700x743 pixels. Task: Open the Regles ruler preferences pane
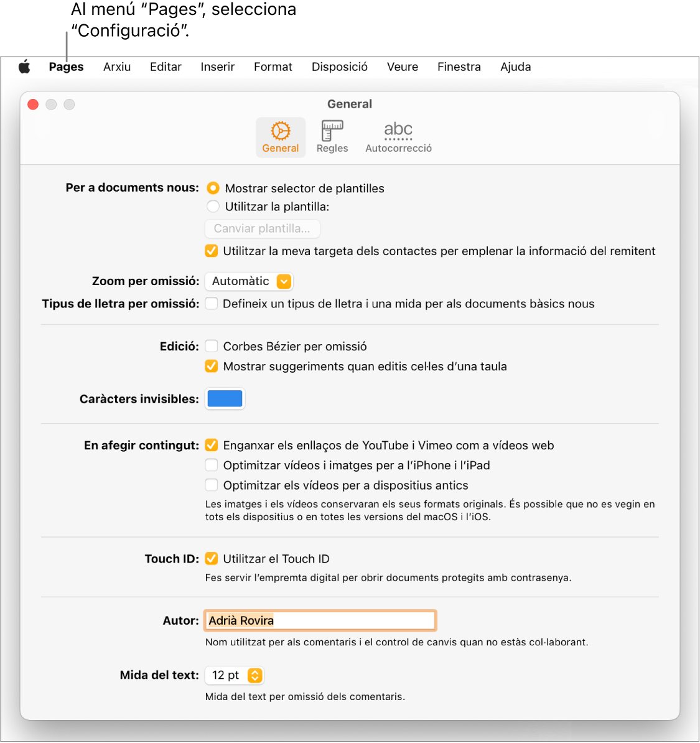pos(332,136)
